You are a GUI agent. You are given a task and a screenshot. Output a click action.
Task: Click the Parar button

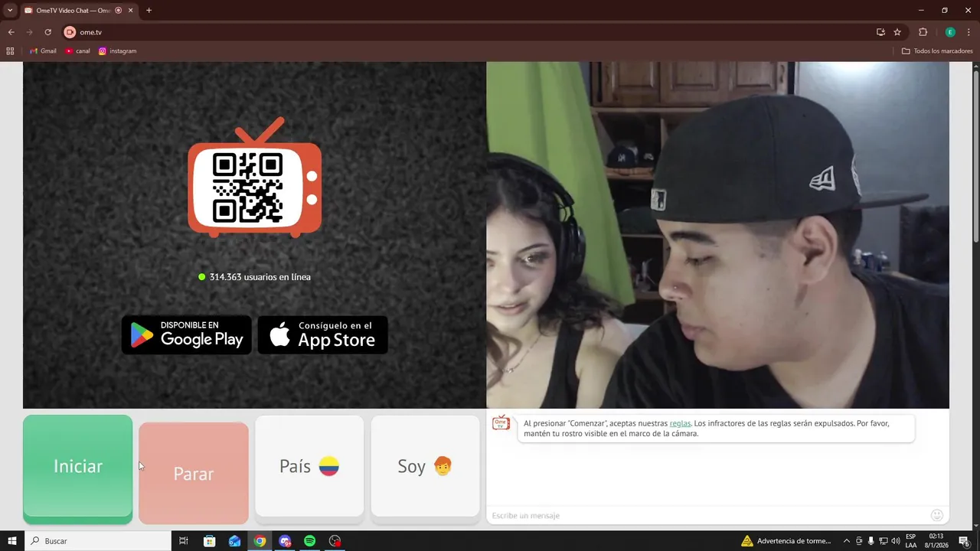click(x=194, y=473)
